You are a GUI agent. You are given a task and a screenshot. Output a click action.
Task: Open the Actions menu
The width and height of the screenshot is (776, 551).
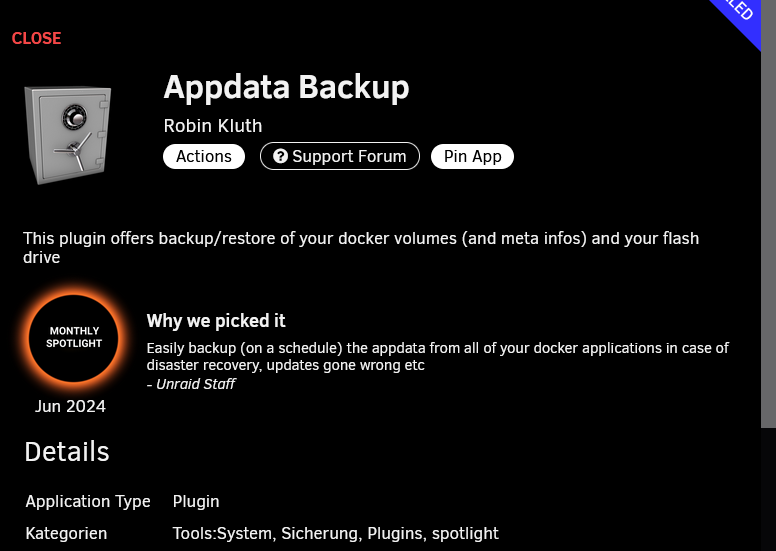point(204,156)
